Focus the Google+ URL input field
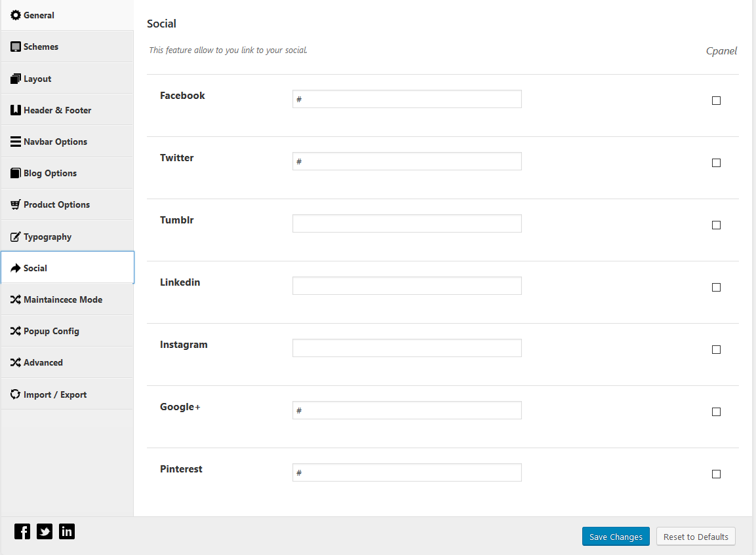The height and width of the screenshot is (555, 756). [x=407, y=410]
